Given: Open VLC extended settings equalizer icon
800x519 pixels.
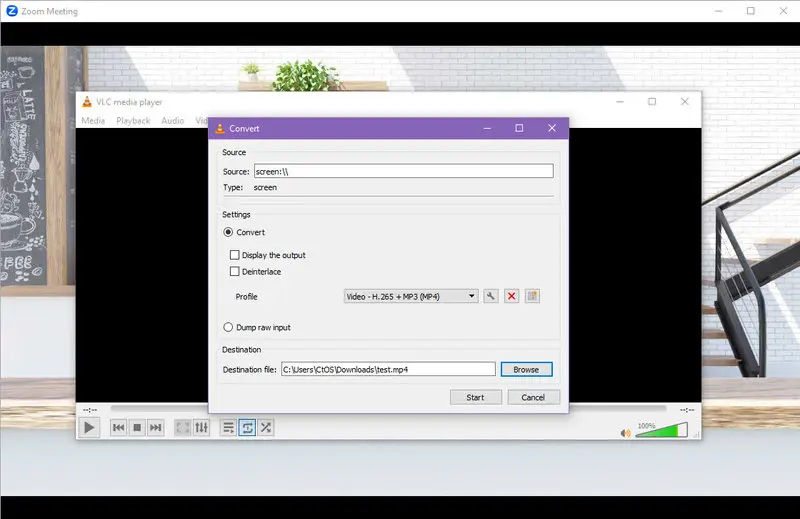Looking at the screenshot, I should coord(202,427).
